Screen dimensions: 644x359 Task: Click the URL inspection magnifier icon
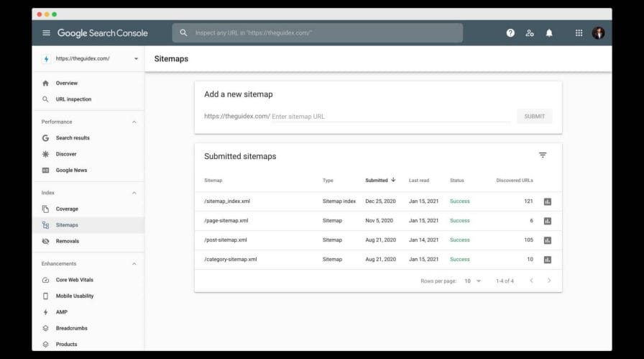click(x=45, y=99)
